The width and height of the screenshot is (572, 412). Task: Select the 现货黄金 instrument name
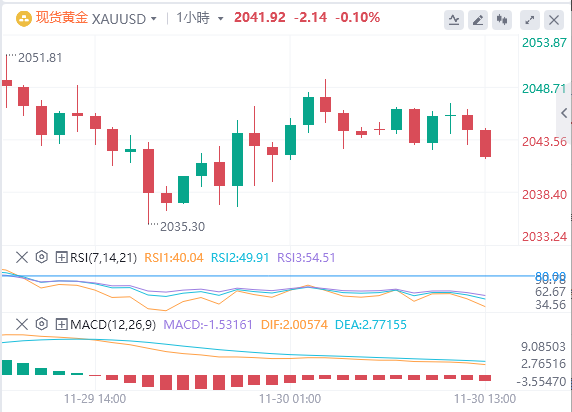pyautogui.click(x=62, y=18)
